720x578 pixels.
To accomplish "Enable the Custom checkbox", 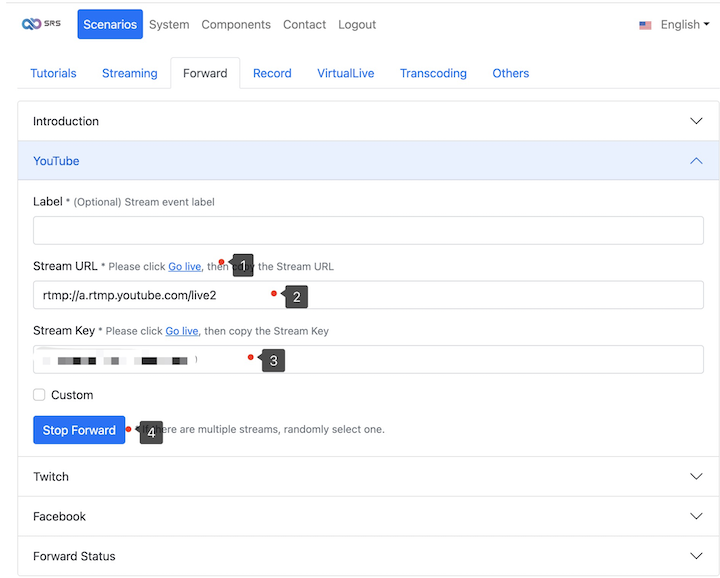I will (x=39, y=395).
